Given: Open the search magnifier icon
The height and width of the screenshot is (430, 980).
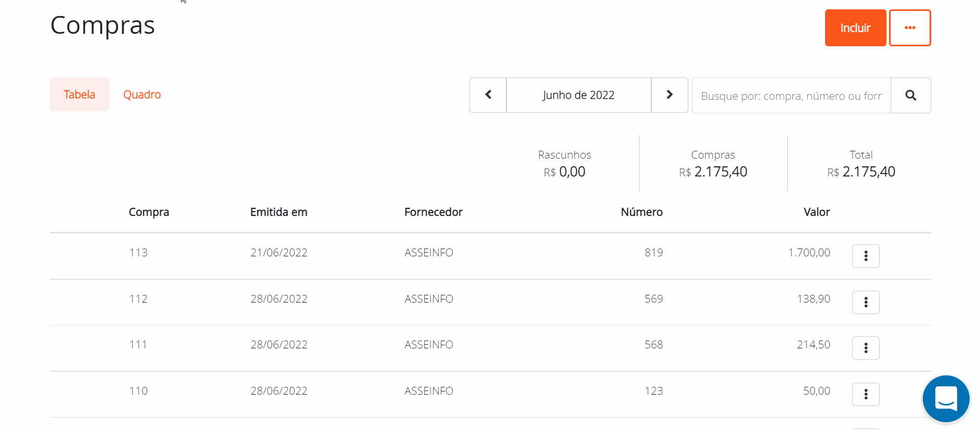Looking at the screenshot, I should click(x=910, y=95).
